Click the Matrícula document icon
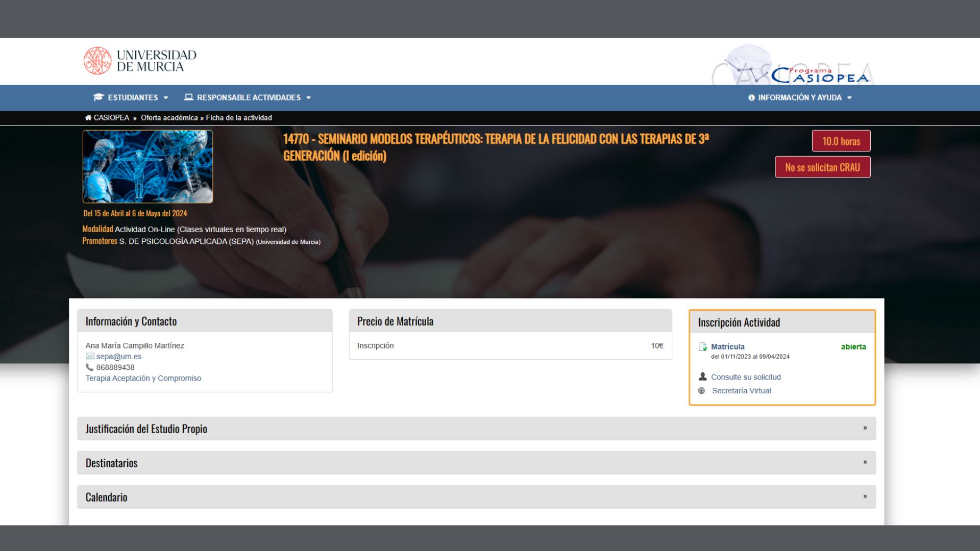This screenshot has height=551, width=980. [703, 347]
